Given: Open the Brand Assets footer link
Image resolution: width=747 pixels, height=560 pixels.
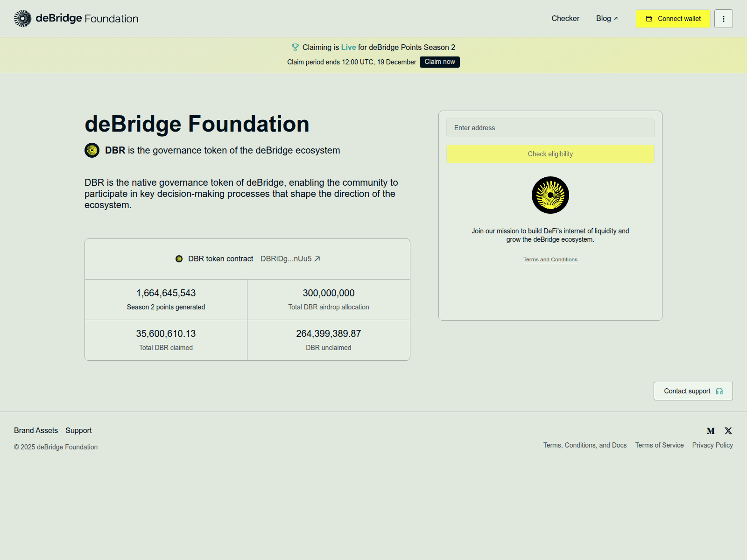Looking at the screenshot, I should (x=36, y=430).
